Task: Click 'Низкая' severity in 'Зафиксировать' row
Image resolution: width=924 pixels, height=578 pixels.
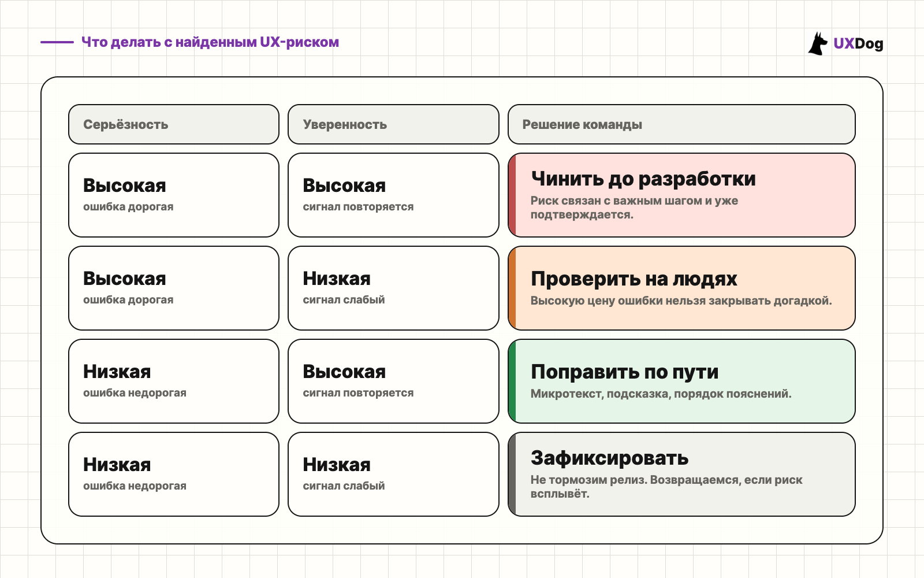Action: pos(117,465)
